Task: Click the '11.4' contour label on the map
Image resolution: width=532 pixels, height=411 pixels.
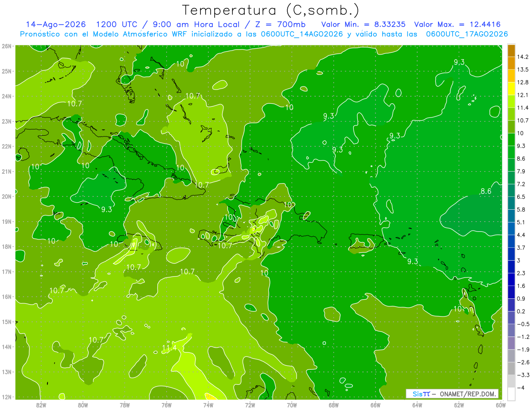Action: (169, 348)
